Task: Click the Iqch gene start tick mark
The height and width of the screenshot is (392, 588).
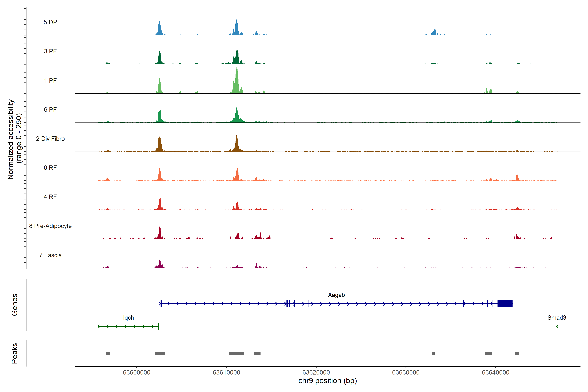Action: (158, 326)
